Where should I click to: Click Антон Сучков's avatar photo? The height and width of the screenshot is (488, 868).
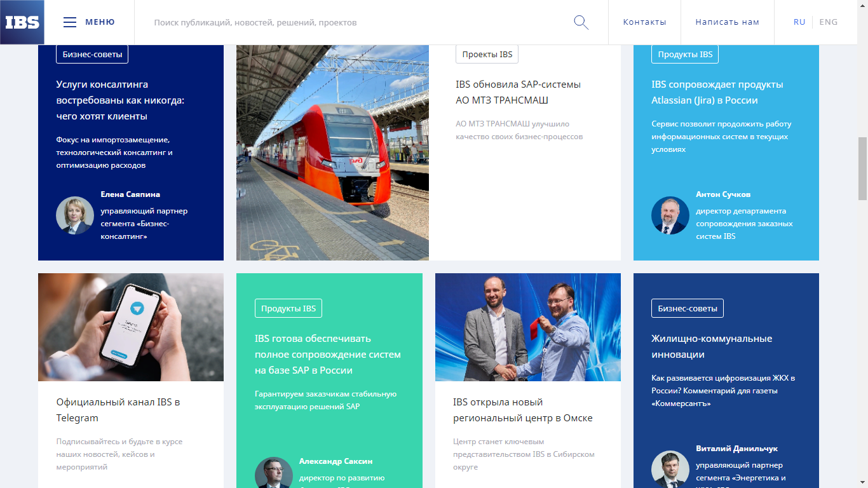click(670, 215)
